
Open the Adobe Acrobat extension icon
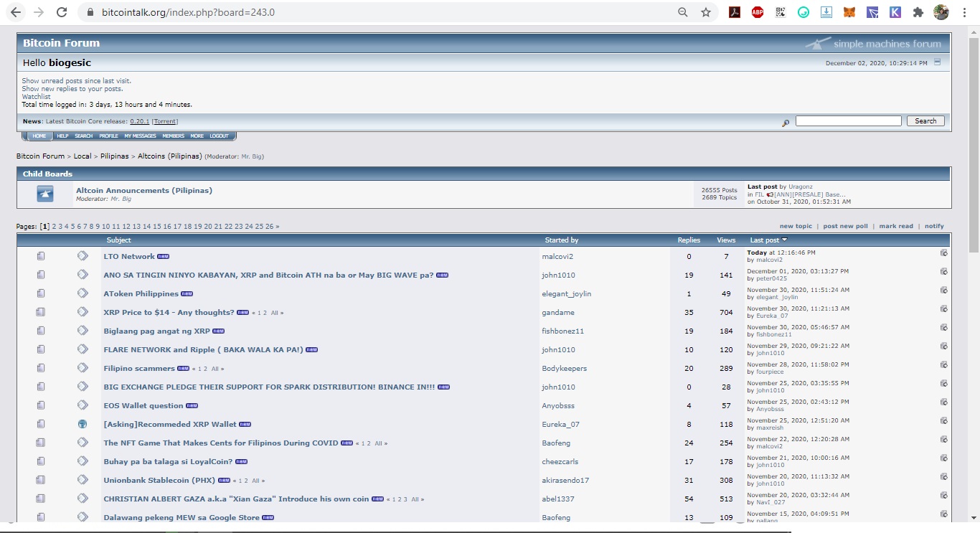735,12
